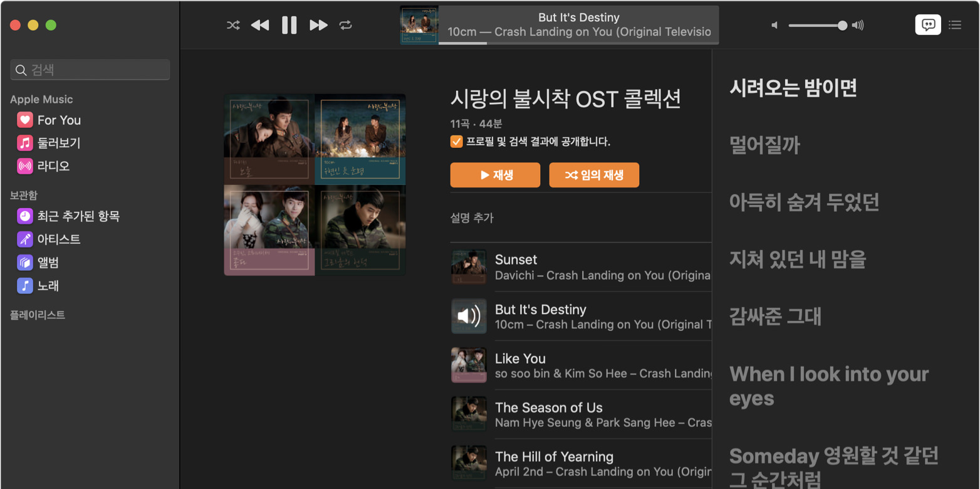Open 둘러보기 browse section
This screenshot has height=489, width=980.
pyautogui.click(x=59, y=143)
